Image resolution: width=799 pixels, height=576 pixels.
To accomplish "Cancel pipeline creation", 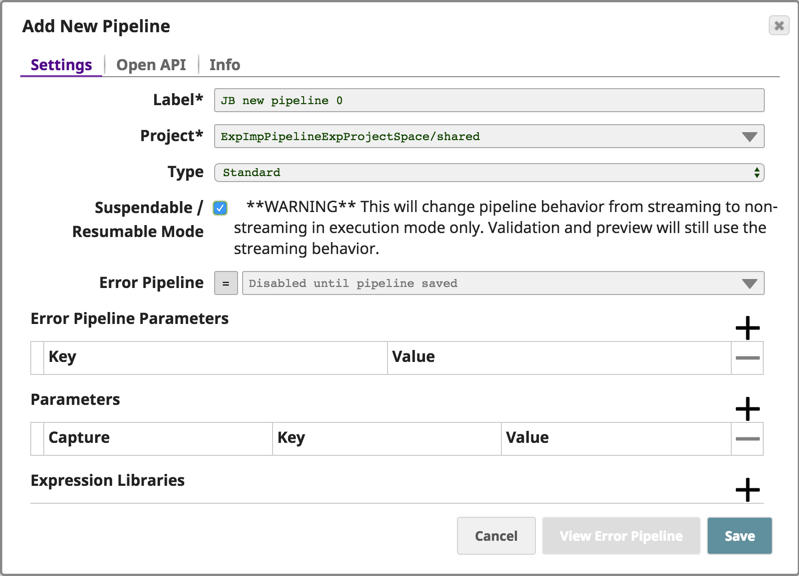I will pos(496,536).
